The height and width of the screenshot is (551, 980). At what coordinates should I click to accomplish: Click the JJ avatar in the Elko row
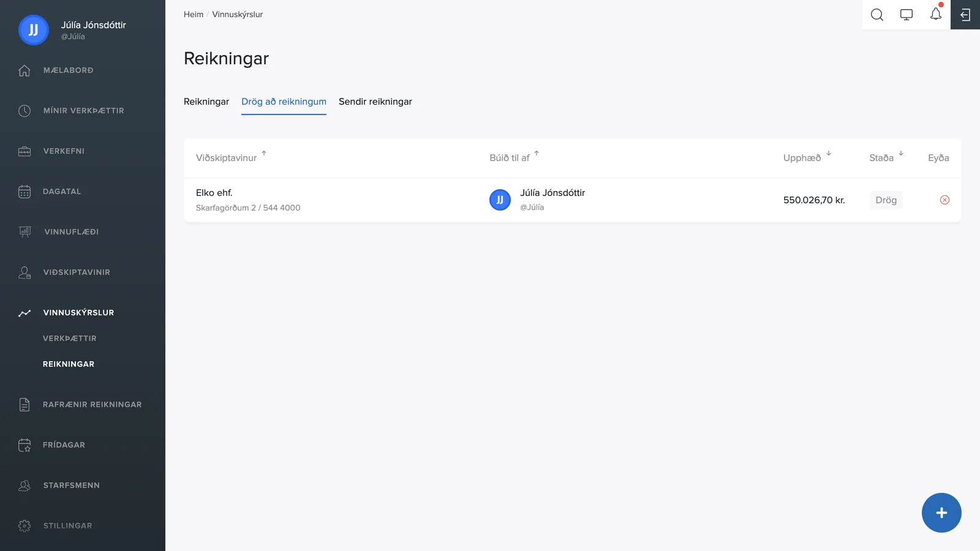coord(500,200)
